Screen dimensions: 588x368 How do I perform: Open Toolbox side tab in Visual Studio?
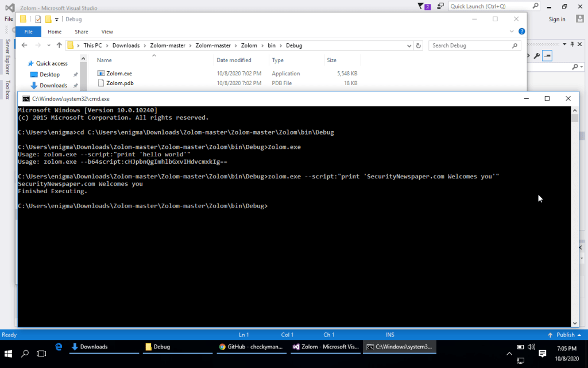[x=7, y=89]
